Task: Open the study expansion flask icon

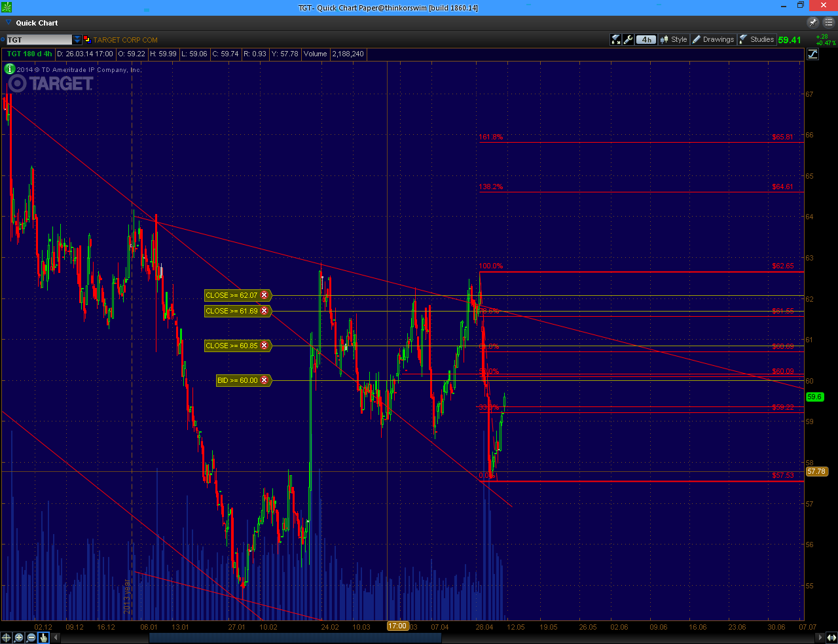Action: click(x=616, y=39)
